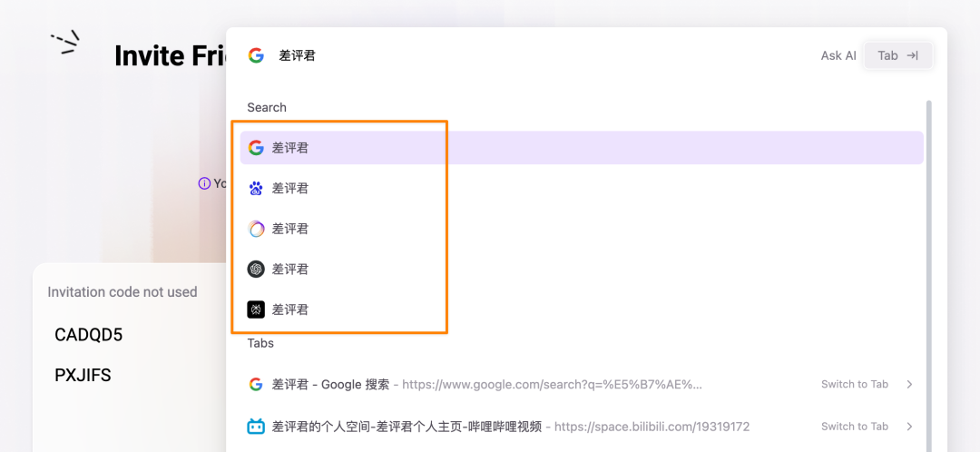Click the 差评君 - Google 搜索 title
This screenshot has height=452, width=980.
(x=330, y=385)
